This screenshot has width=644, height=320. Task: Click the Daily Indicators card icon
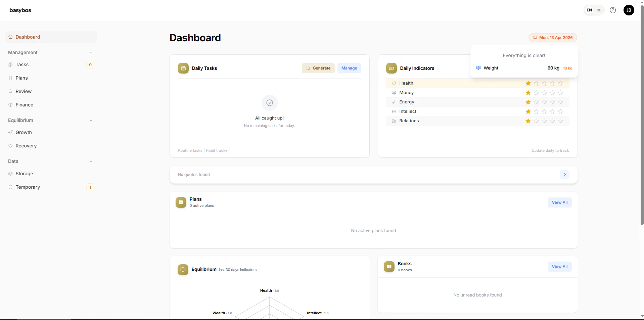pos(392,68)
